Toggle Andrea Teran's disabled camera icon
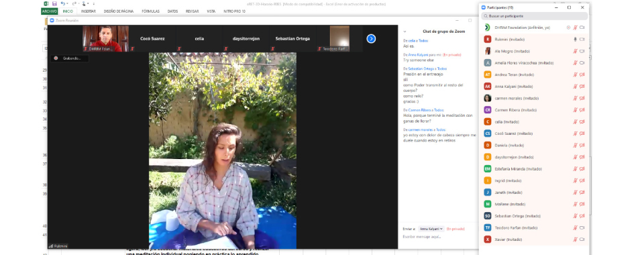The image size is (644, 255). [x=582, y=74]
